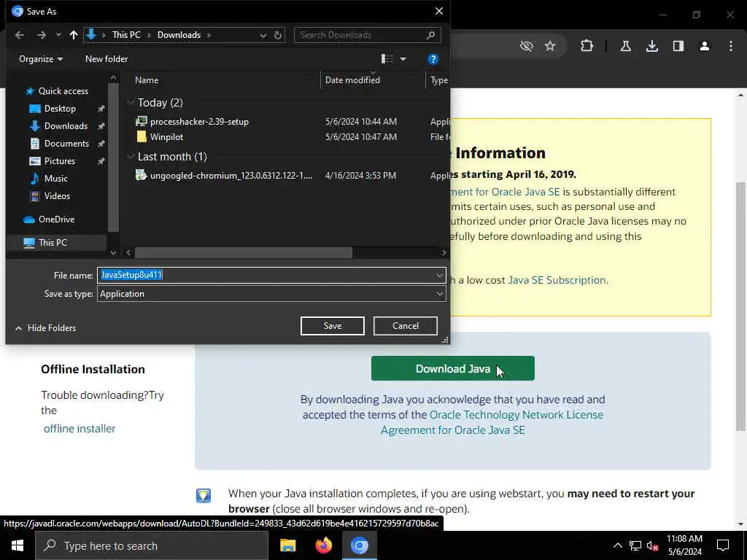Open Downloads in the navigation pane
Viewport: 747px width, 560px height.
click(x=66, y=126)
